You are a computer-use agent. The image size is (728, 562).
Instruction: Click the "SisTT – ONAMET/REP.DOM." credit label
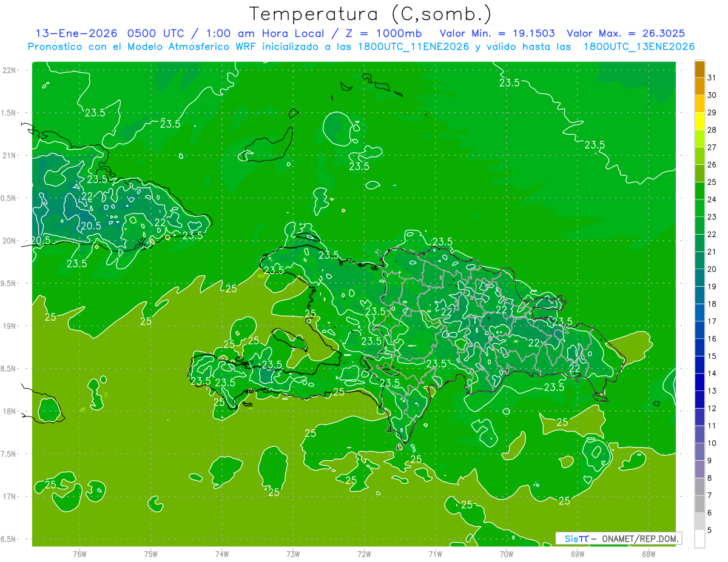(618, 538)
